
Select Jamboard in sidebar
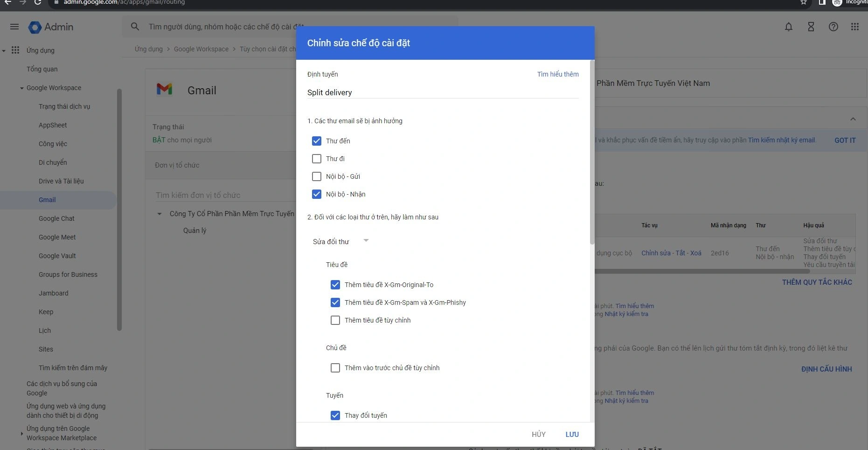pos(53,293)
